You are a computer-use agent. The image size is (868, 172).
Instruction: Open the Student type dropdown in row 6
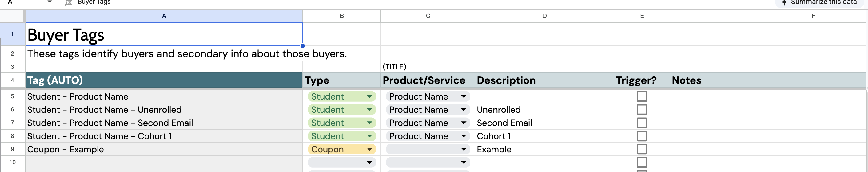tap(342, 109)
